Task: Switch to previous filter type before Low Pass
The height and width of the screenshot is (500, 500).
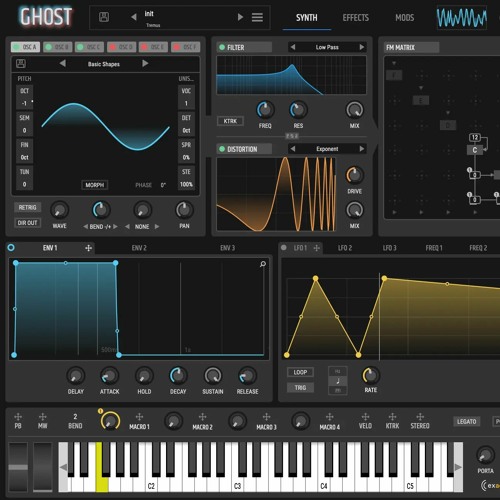Action: click(x=293, y=47)
